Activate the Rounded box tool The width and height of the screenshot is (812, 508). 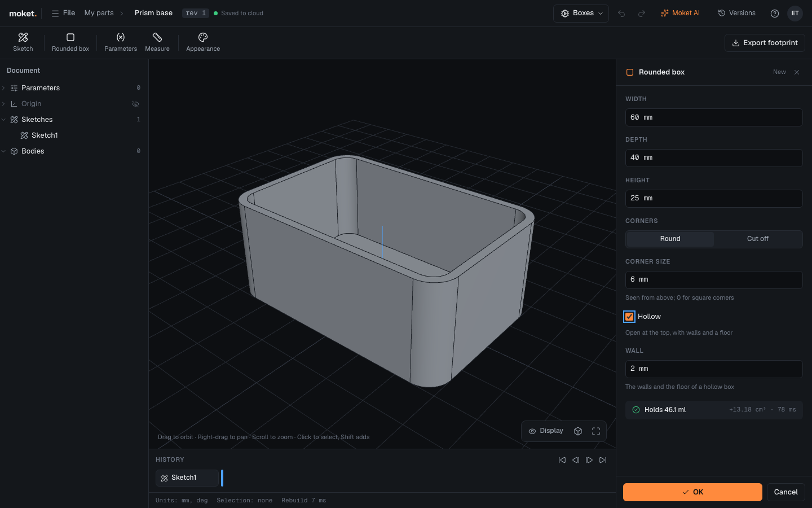[70, 42]
